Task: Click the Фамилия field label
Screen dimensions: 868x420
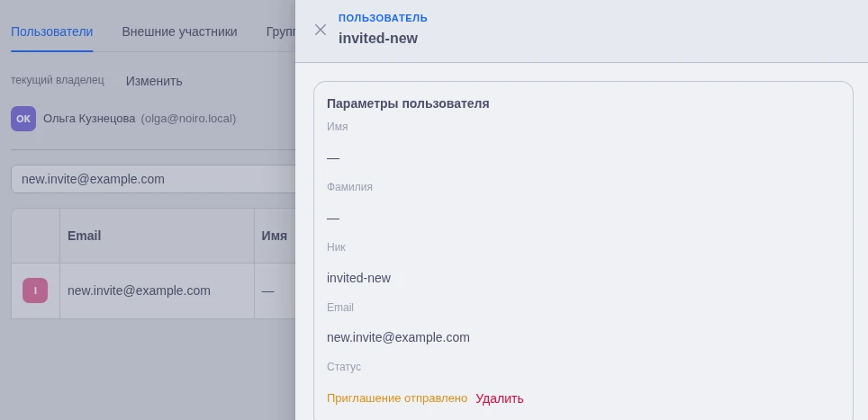Action: [x=349, y=187]
